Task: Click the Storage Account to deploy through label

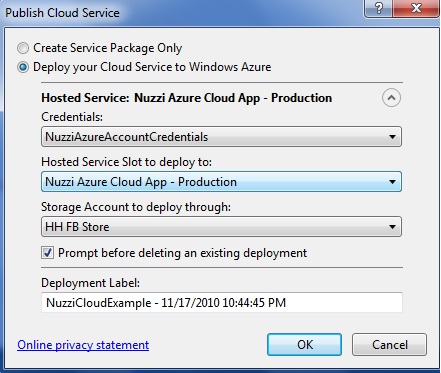Action: (136, 207)
